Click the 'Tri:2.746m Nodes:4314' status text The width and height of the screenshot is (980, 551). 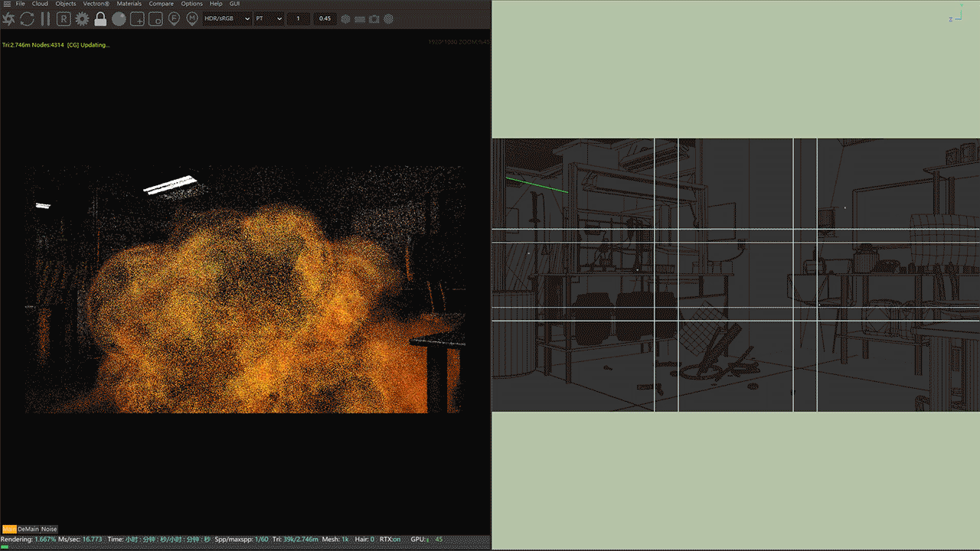tap(33, 44)
